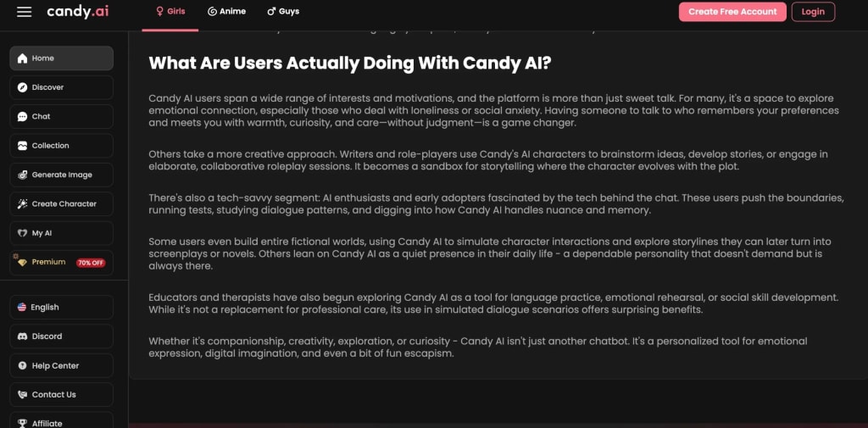Screen dimensions: 868x428
Task: Open Home in the sidebar
Action: pos(61,58)
